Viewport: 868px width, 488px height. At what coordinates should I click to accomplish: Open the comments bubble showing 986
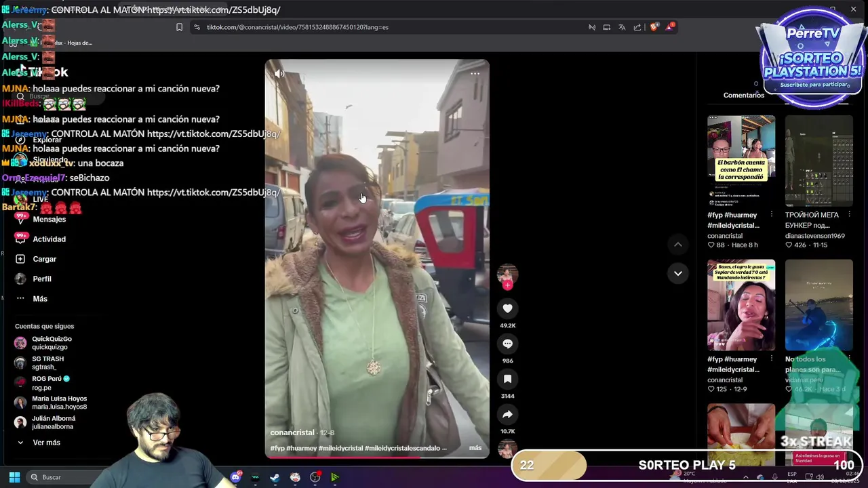pyautogui.click(x=507, y=344)
